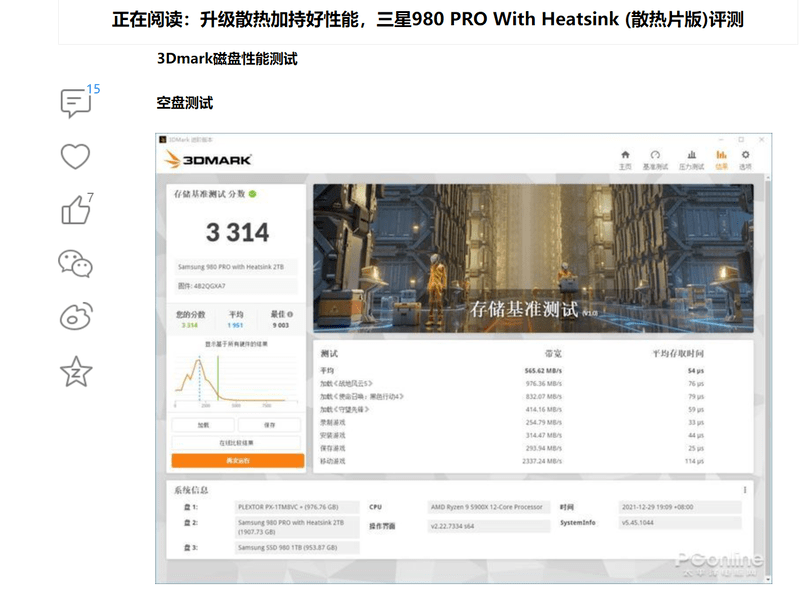Open the three-dot menu in 系统信息

(744, 490)
